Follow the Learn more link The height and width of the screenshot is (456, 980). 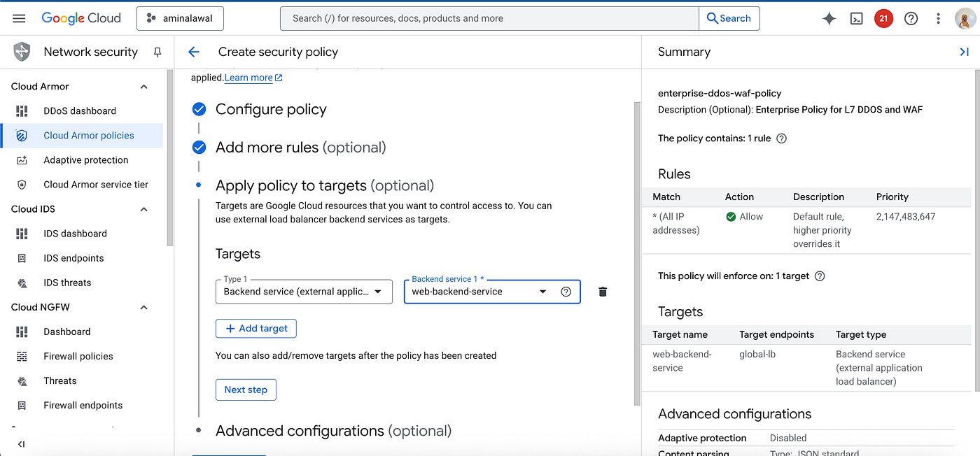[x=253, y=78]
